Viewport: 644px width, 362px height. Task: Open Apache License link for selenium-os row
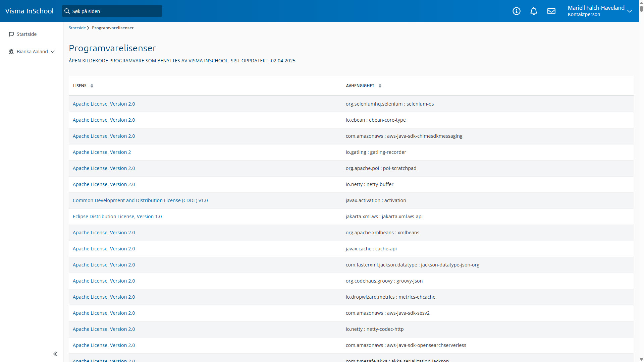click(104, 104)
